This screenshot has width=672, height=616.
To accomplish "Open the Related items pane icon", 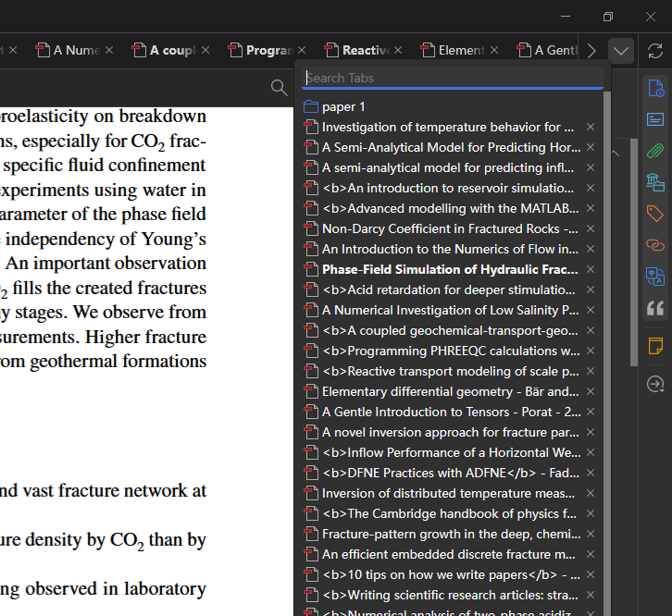I will tap(655, 245).
